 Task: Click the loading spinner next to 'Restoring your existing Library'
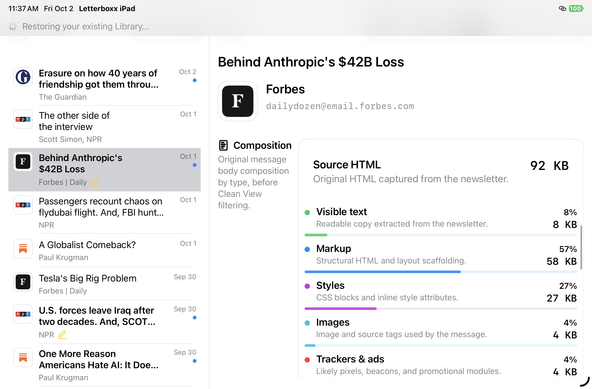[x=13, y=26]
